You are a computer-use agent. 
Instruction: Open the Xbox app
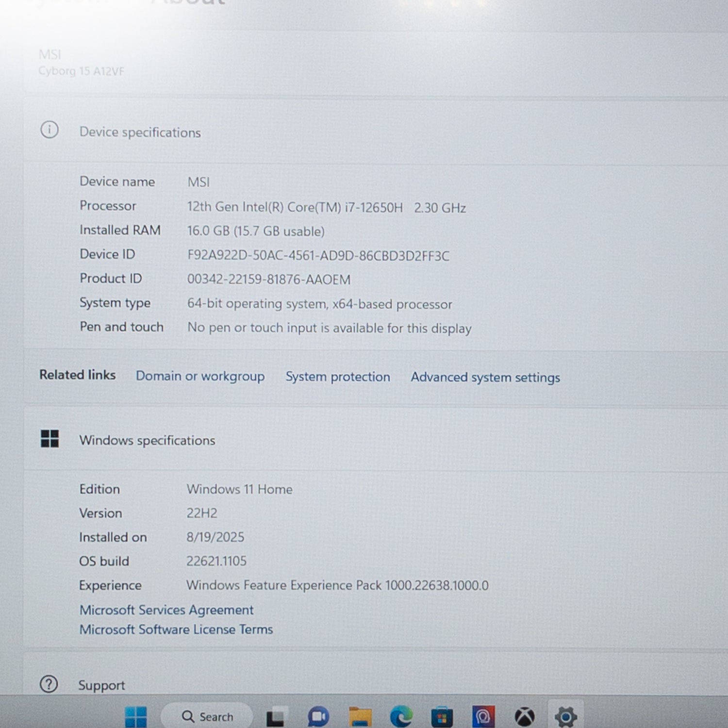[x=524, y=717]
